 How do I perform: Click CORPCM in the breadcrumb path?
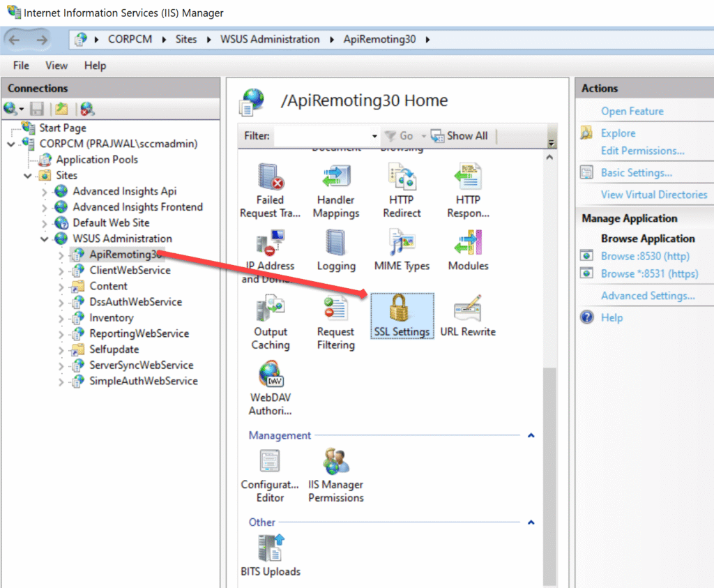click(x=130, y=40)
